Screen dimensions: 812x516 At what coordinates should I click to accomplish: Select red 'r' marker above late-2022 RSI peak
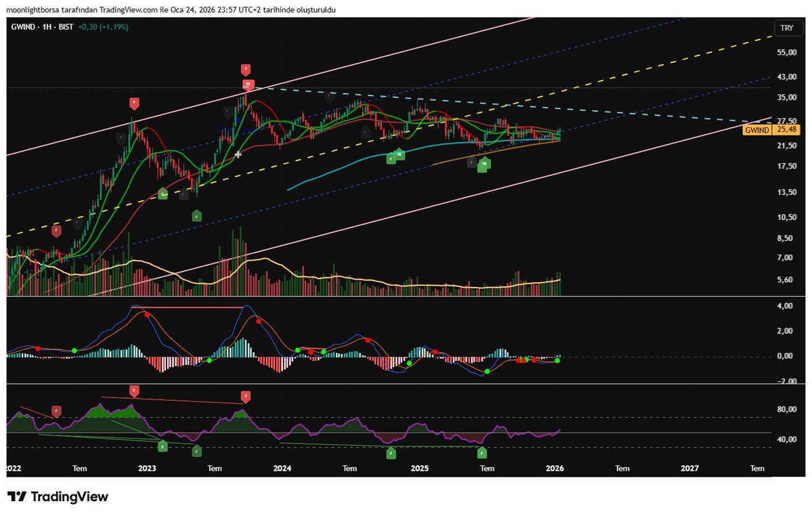134,391
